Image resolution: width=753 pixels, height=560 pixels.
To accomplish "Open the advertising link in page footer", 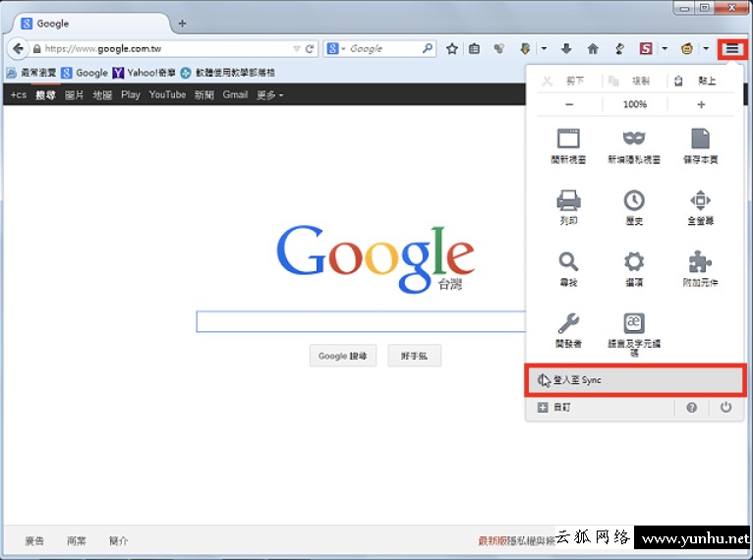I will tap(34, 540).
